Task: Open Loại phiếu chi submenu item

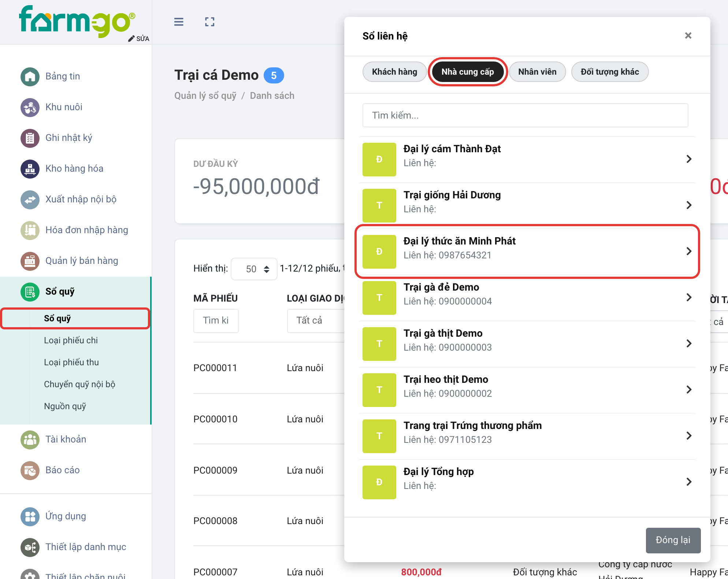Action: click(x=71, y=340)
